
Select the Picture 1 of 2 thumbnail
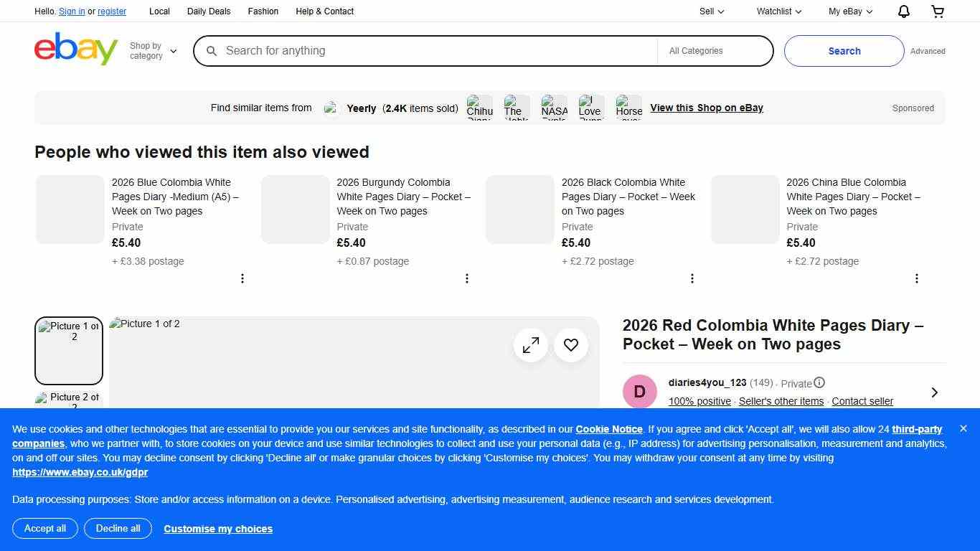(69, 351)
